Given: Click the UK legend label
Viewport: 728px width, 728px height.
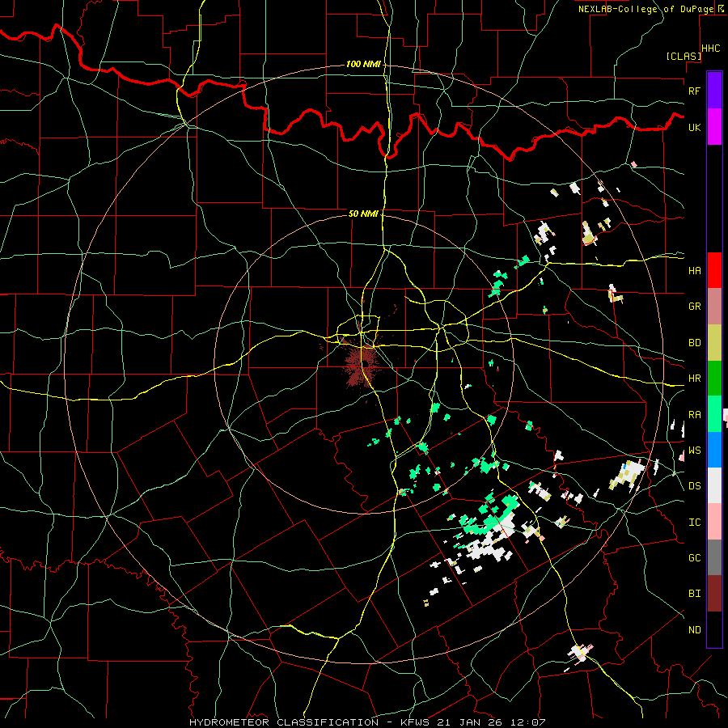Looking at the screenshot, I should pyautogui.click(x=694, y=127).
